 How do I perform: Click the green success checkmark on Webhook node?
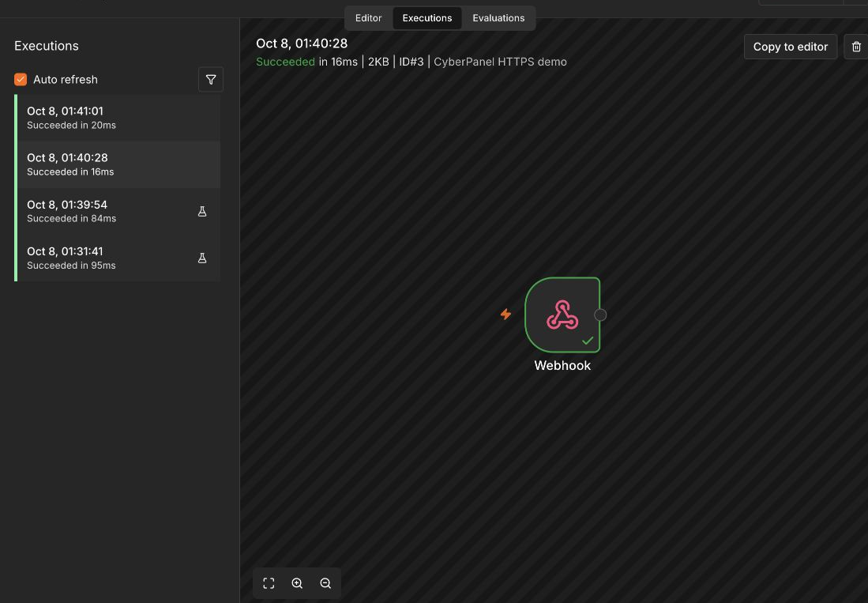(588, 341)
